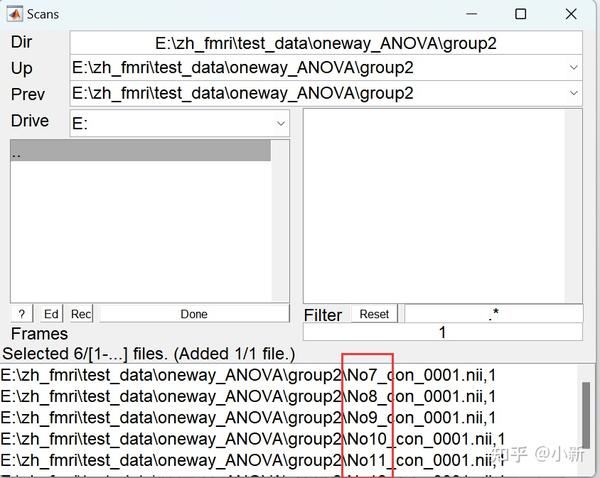Click the scrollbar track of the folder list
600x478 pixels.
click(280, 221)
